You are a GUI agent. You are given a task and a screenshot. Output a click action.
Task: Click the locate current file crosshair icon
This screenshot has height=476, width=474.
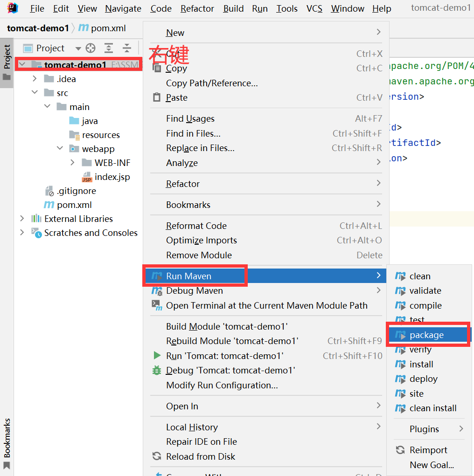pyautogui.click(x=91, y=48)
